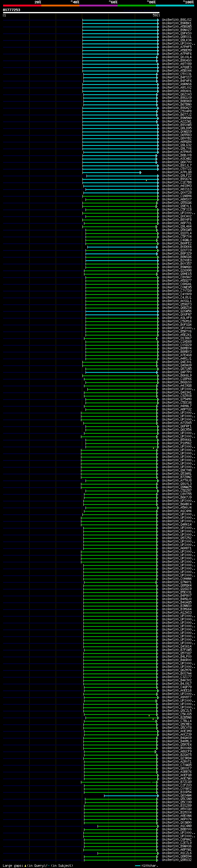
Task: Select hit label UniRef100_Q8LD95
Action: click(177, 128)
